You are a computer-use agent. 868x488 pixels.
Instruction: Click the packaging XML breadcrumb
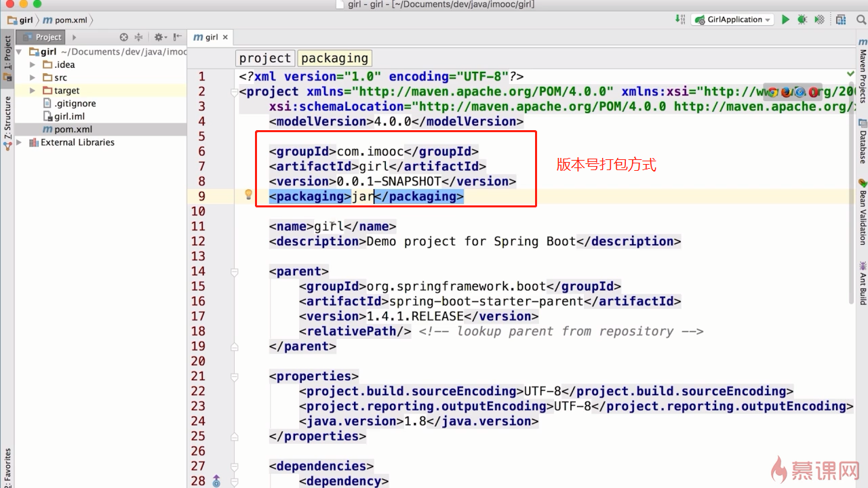click(x=335, y=58)
